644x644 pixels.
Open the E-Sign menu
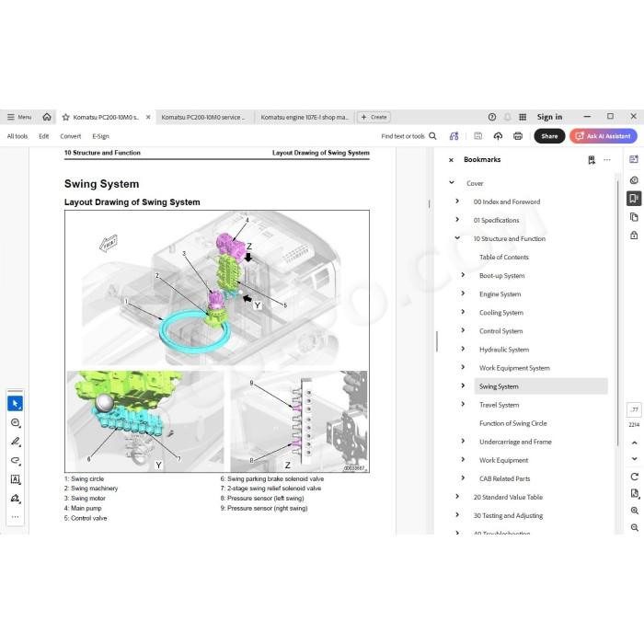coord(100,136)
